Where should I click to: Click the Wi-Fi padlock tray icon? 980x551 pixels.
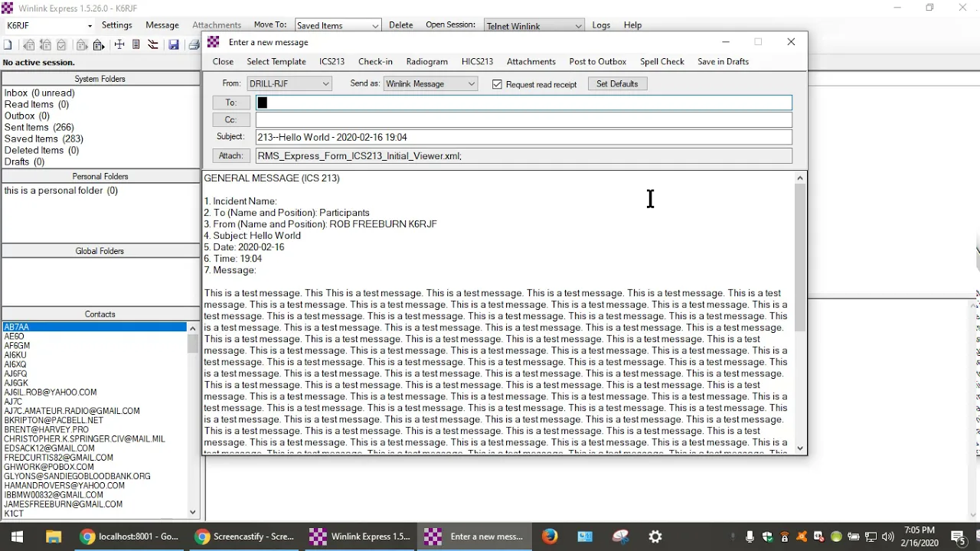(x=785, y=536)
